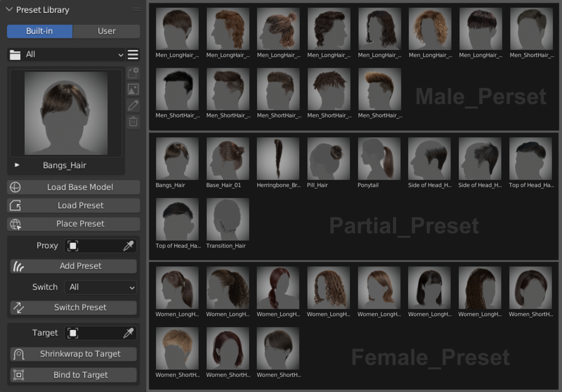Screen dimensions: 562x392
Task: Click Shrinkwrap to Target
Action: click(x=73, y=354)
